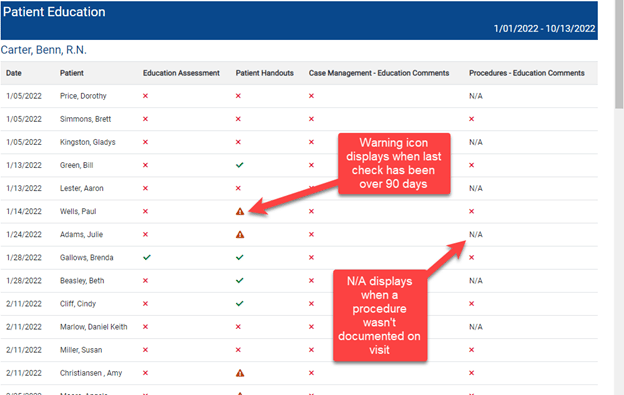Click Education Assessment red X for Beasley, Beth
624x395 pixels.
tap(145, 280)
